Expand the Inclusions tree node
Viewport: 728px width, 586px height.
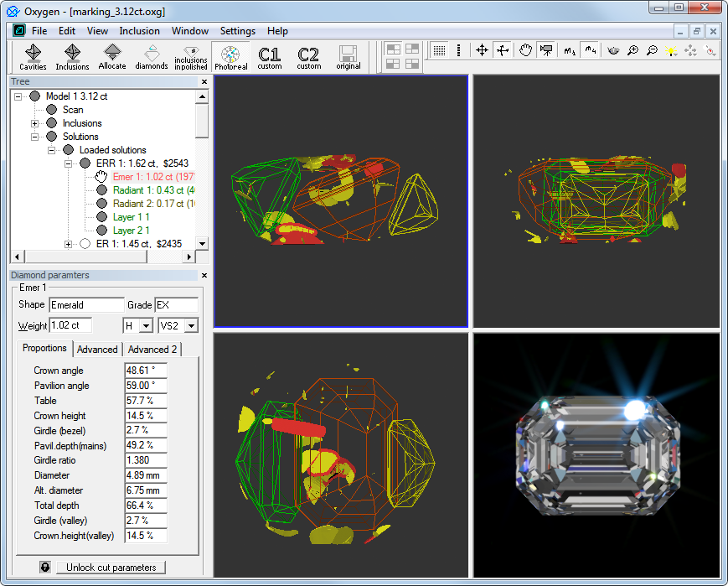tap(35, 123)
